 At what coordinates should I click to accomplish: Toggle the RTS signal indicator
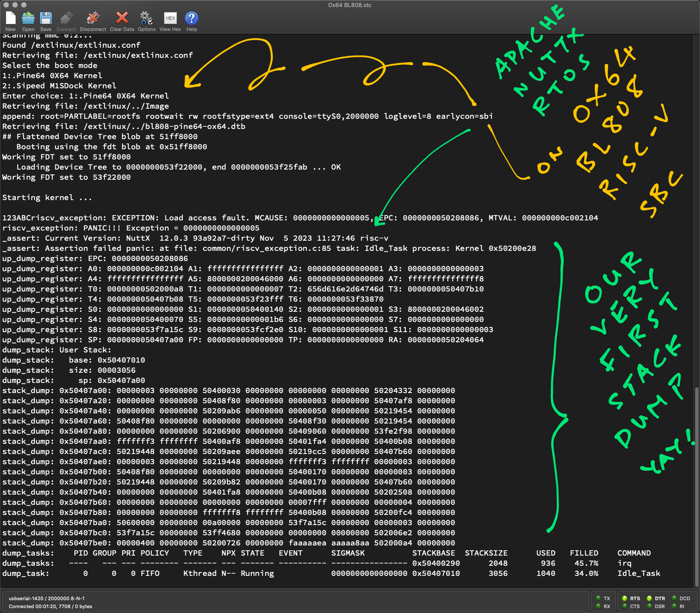coord(624,598)
